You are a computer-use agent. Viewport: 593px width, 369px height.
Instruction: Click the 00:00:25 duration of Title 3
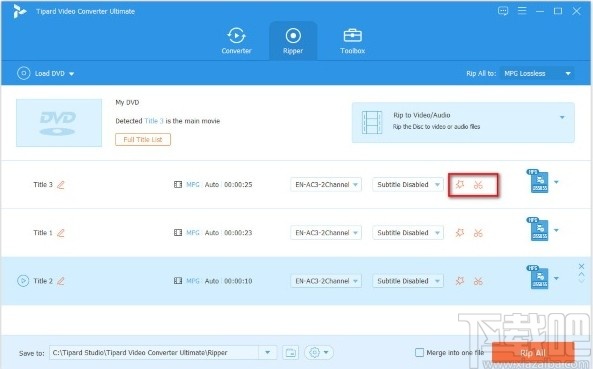click(238, 184)
